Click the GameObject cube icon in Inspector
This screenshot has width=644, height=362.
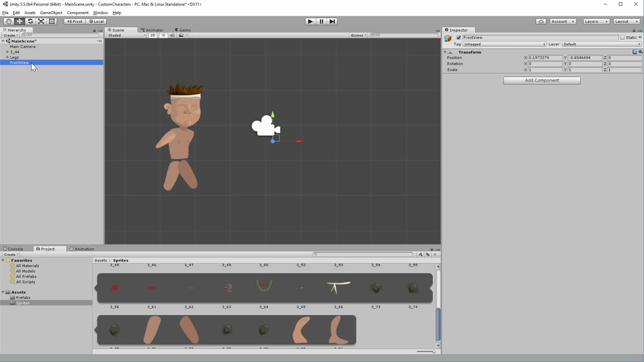(448, 38)
